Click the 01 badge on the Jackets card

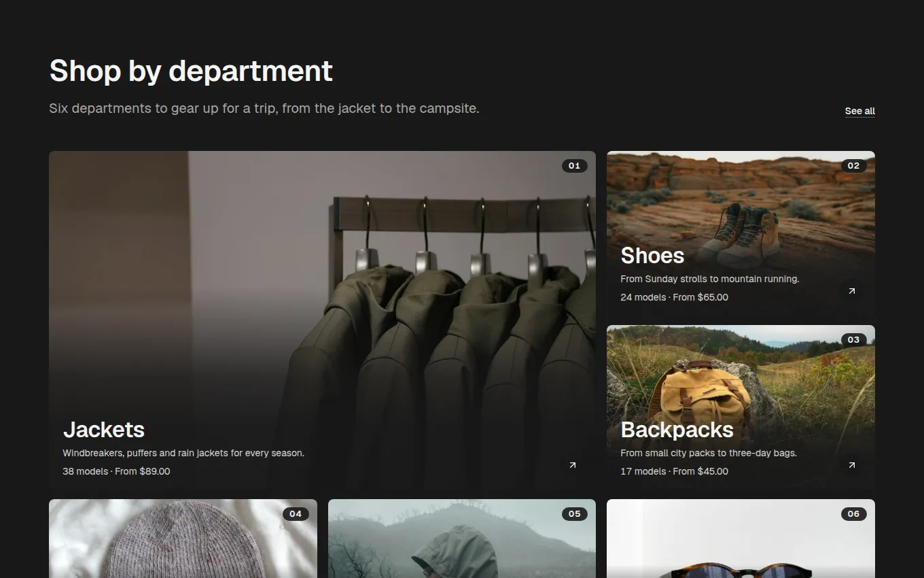point(574,166)
